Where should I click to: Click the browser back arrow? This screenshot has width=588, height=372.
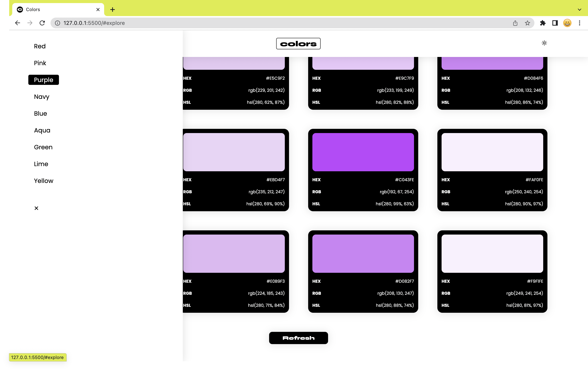tap(18, 23)
